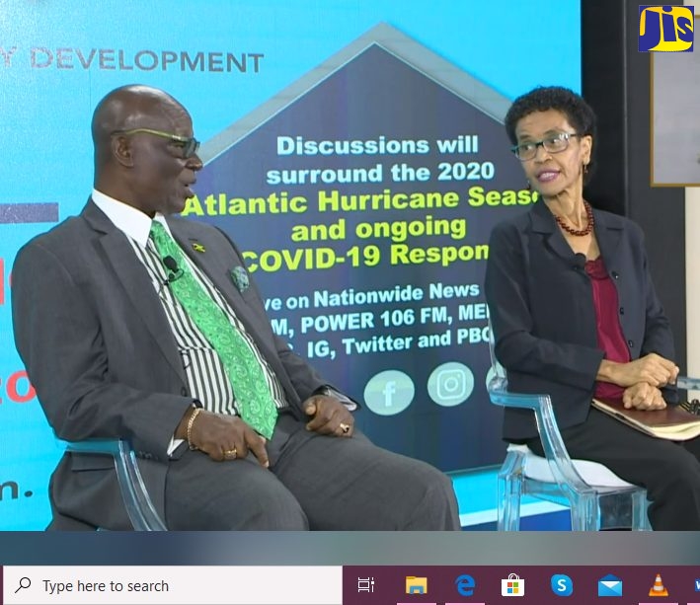Click the 'DEVELOPMENT' text on backdrop
Screen dimensions: 700x605
click(147, 60)
